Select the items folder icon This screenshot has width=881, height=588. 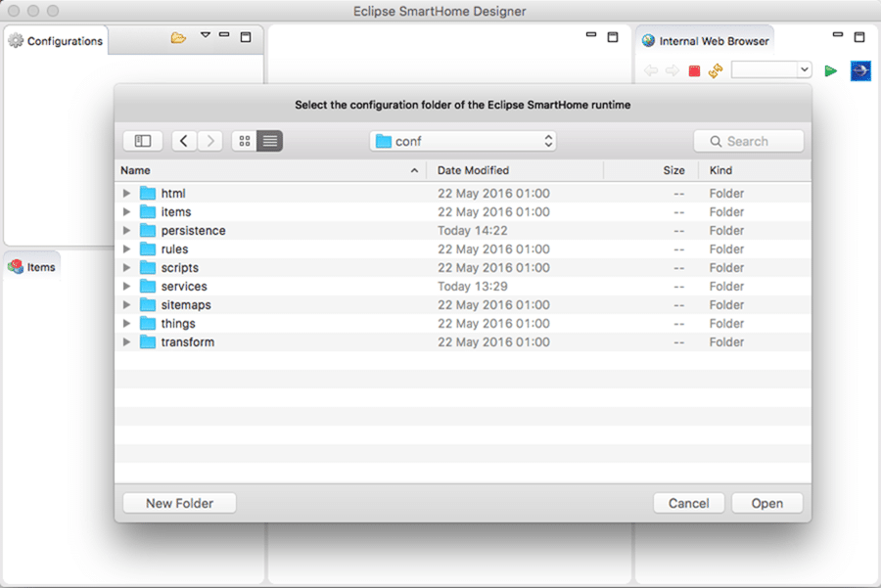coord(148,211)
